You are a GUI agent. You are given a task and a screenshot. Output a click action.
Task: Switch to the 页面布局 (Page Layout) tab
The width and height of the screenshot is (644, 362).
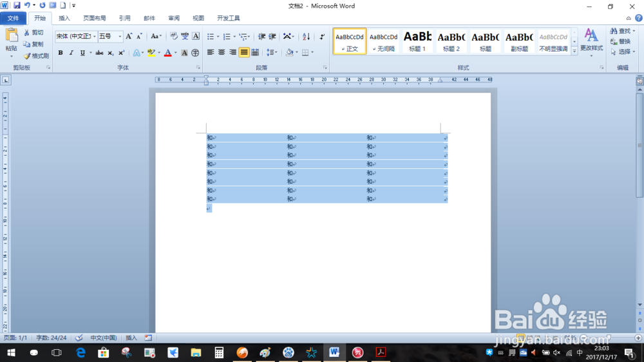[95, 18]
